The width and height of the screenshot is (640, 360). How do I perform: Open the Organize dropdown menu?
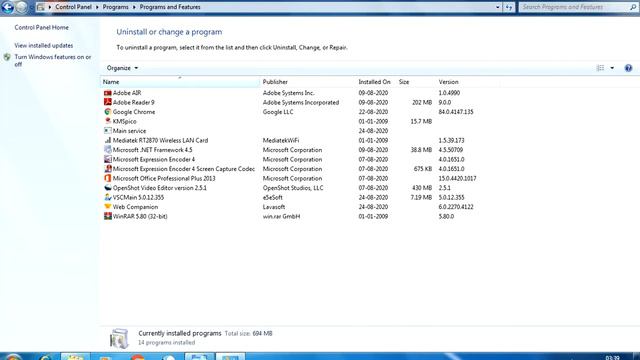122,68
